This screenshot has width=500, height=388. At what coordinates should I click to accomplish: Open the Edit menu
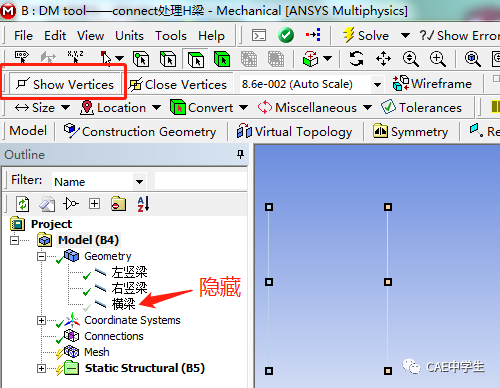(x=55, y=36)
